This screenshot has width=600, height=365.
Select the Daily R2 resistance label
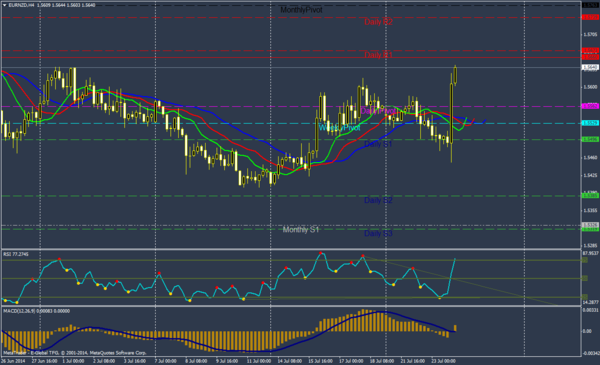tap(378, 22)
